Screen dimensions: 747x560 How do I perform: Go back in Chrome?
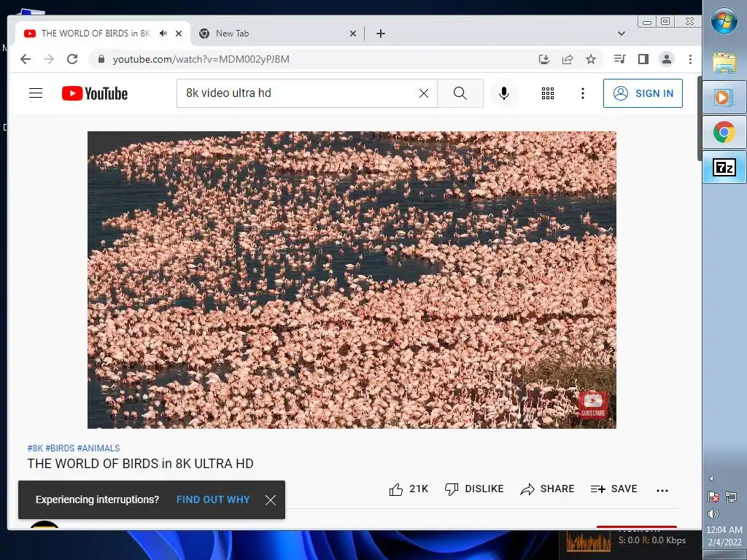point(26,59)
